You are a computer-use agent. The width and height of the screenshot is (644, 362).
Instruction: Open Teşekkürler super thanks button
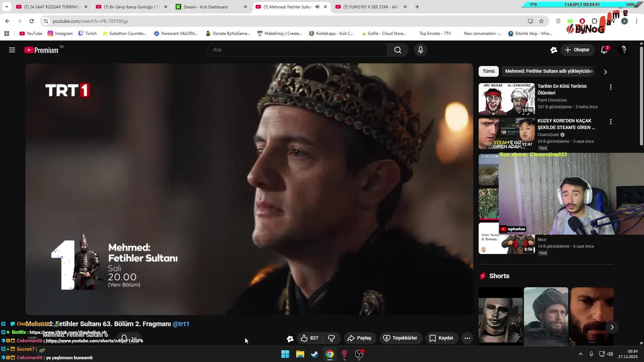coord(400,338)
